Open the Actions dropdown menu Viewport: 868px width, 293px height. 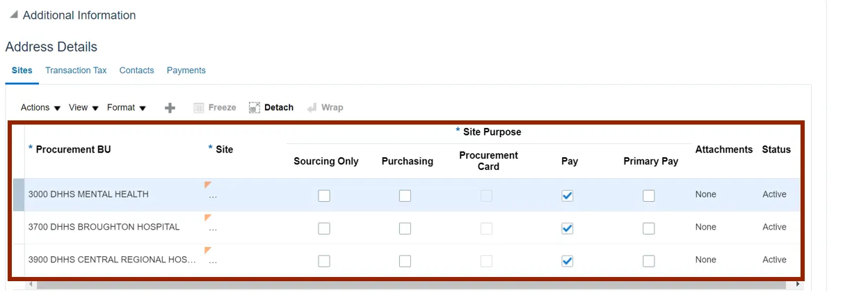(40, 108)
